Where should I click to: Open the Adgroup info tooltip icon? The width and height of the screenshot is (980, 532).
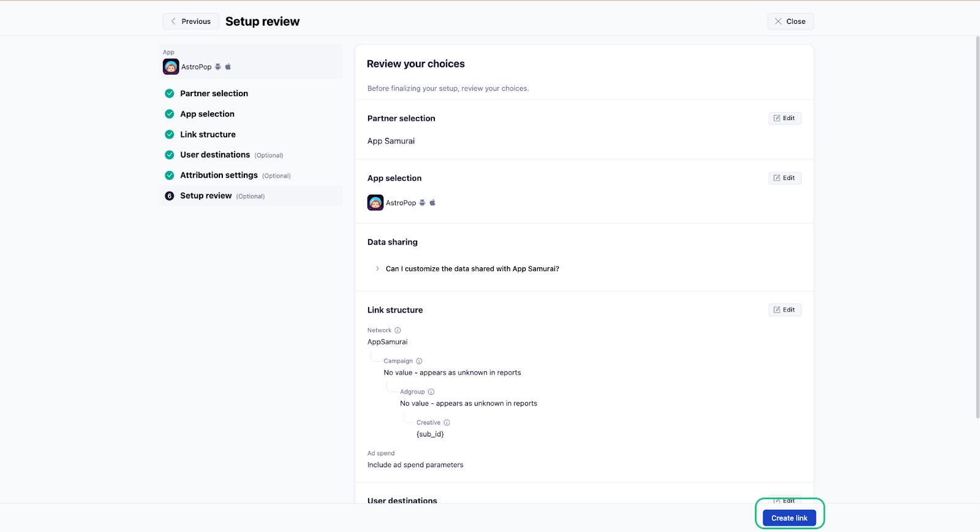tap(431, 392)
